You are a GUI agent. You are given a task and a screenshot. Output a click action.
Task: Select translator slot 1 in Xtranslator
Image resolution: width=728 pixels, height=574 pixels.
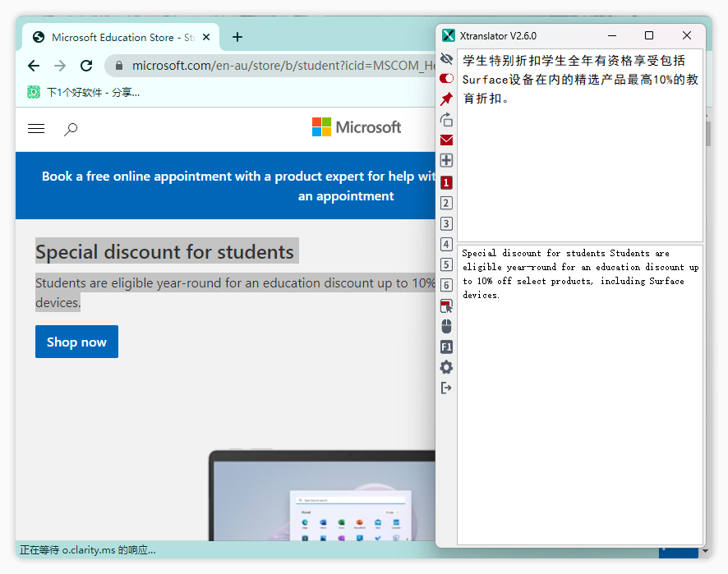tap(446, 182)
